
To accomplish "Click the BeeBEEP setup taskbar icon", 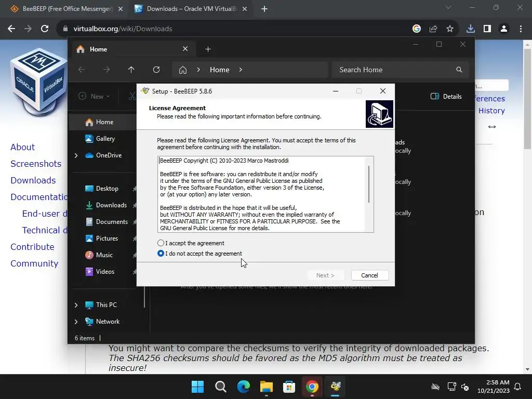I will point(335,387).
